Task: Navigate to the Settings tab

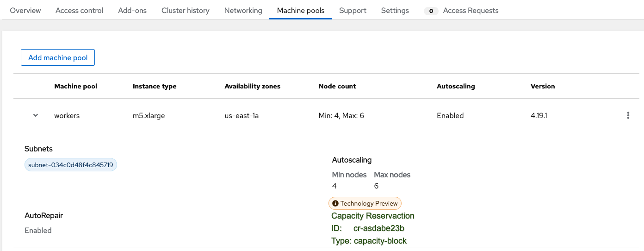Action: (395, 10)
